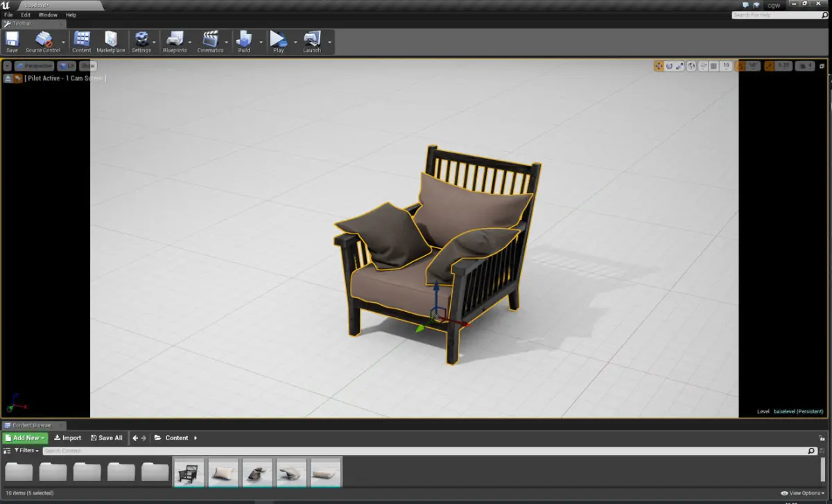Open Settings in the main toolbar
This screenshot has width=832, height=504.
(141, 42)
